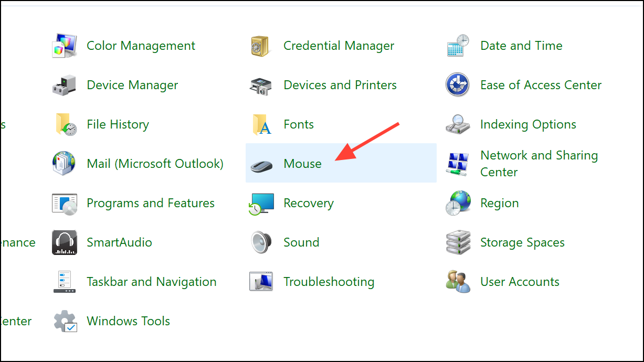Click the SmartAudio headphones icon
Viewport: 644px width, 362px height.
tap(65, 242)
